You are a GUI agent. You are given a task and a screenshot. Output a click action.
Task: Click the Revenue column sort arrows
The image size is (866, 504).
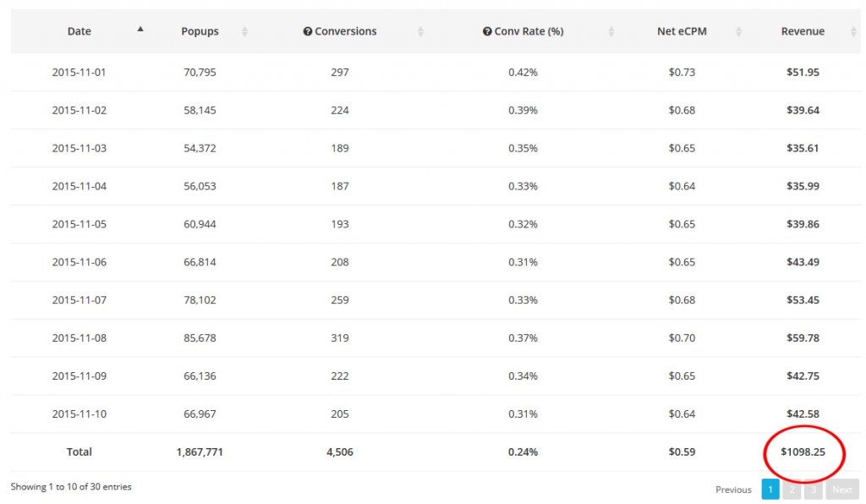[x=853, y=31]
